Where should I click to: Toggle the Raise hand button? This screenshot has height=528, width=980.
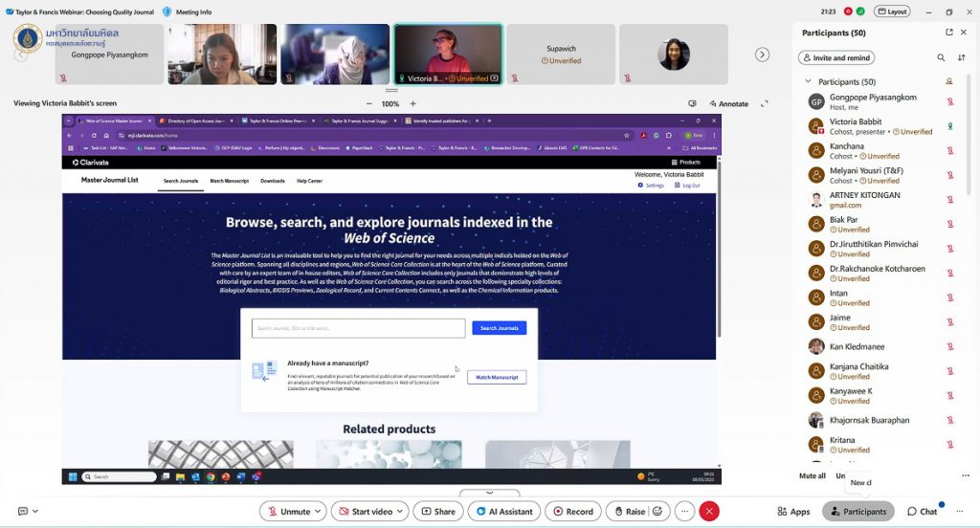(x=629, y=512)
